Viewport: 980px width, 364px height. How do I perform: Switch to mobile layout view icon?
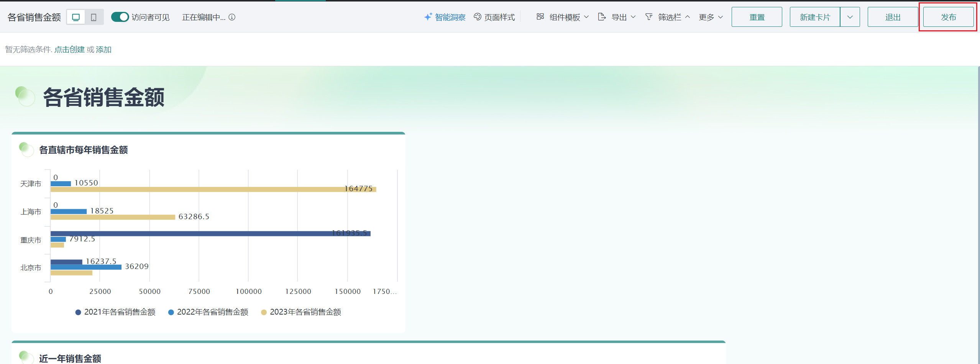point(94,17)
